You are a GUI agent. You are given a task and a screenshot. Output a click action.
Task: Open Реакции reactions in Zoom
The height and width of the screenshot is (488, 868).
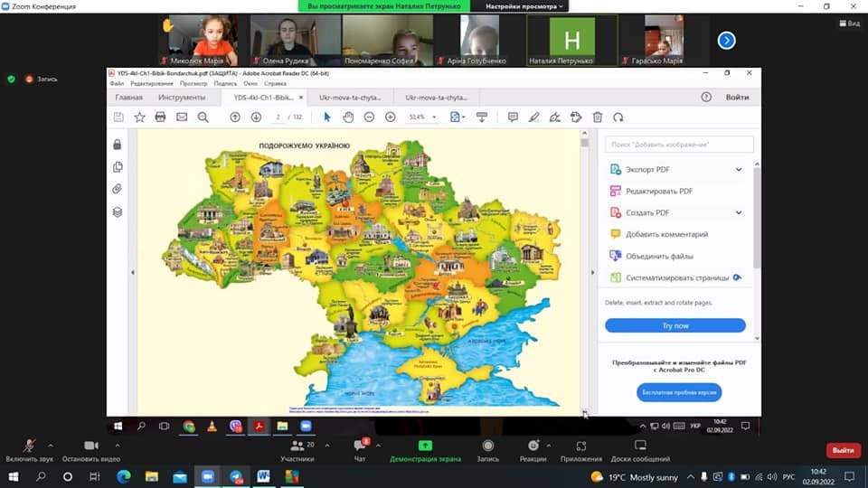coord(533,450)
